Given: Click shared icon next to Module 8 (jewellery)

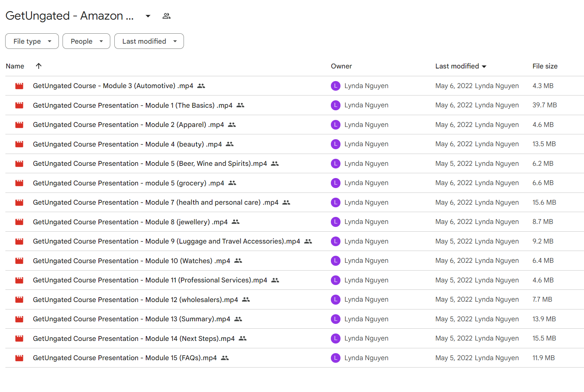Looking at the screenshot, I should 235,222.
